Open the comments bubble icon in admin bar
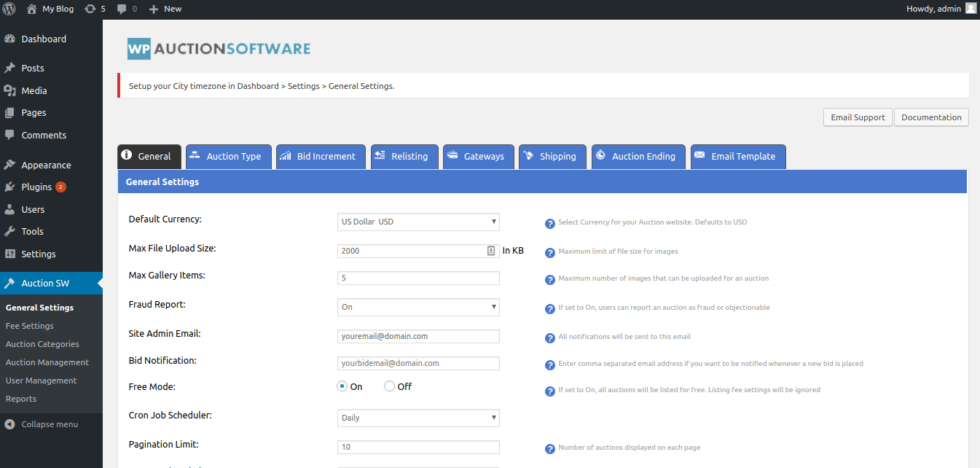The height and width of the screenshot is (468, 980). point(122,9)
